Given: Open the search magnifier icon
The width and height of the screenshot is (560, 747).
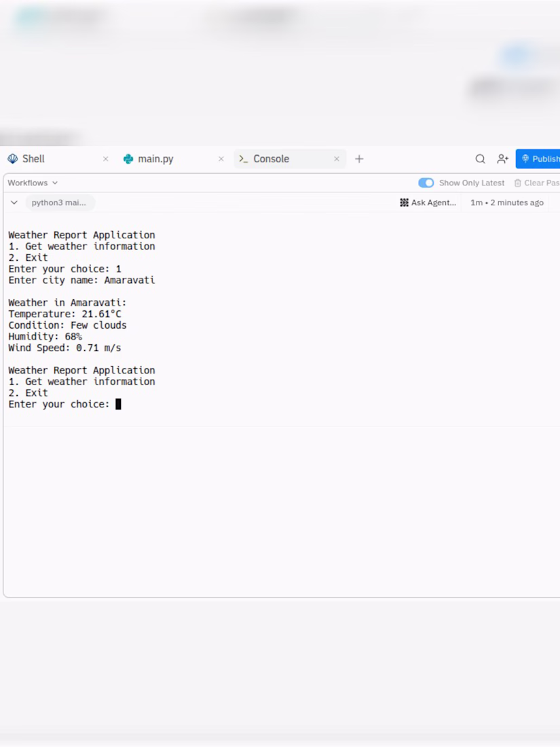Looking at the screenshot, I should 481,159.
